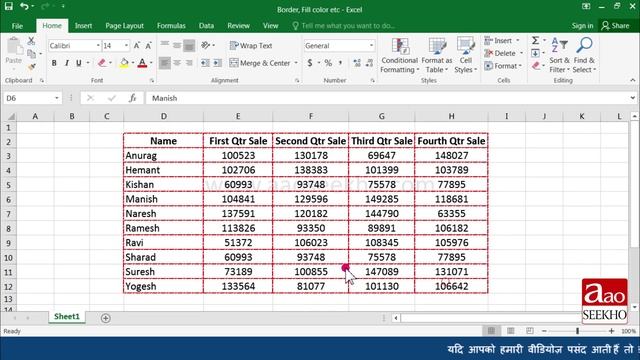
Task: Switch to Page Layout view in status bar
Action: [511, 331]
